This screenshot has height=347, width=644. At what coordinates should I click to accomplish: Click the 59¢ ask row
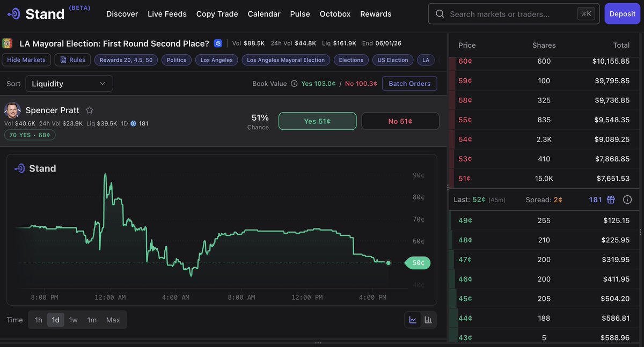click(544, 80)
